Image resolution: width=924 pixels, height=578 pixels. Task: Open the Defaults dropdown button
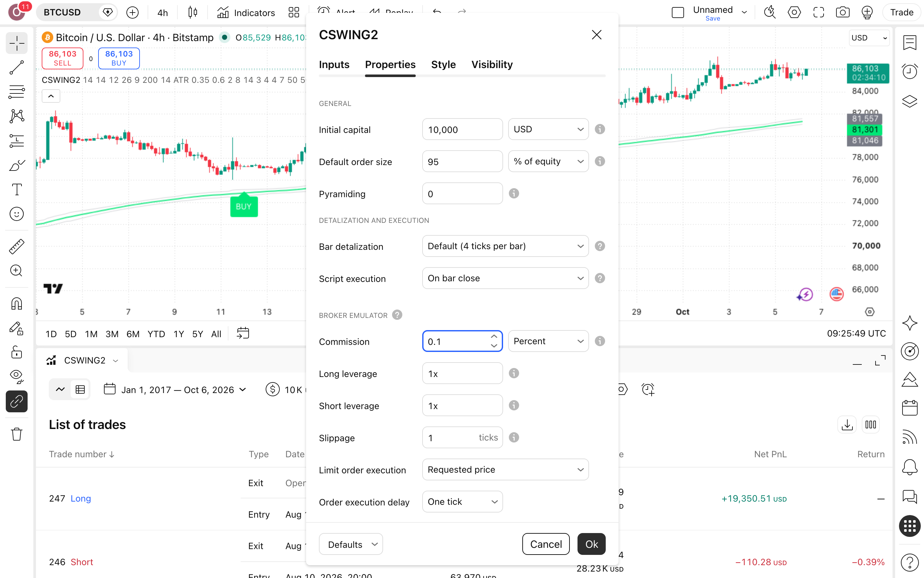click(x=350, y=544)
